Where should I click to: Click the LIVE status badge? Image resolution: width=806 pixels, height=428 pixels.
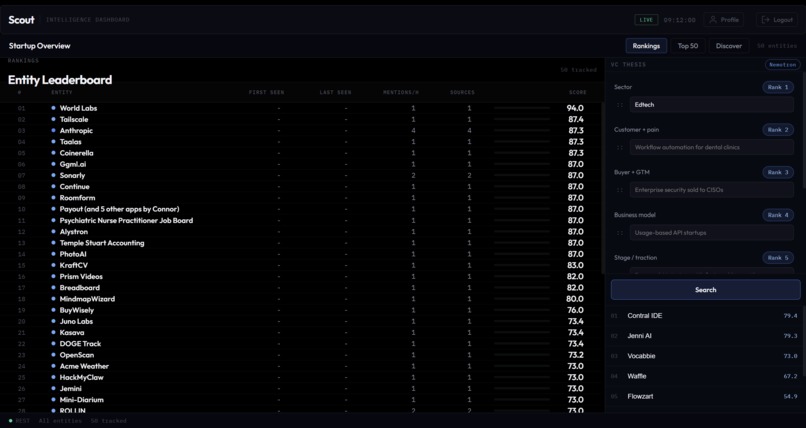(646, 20)
